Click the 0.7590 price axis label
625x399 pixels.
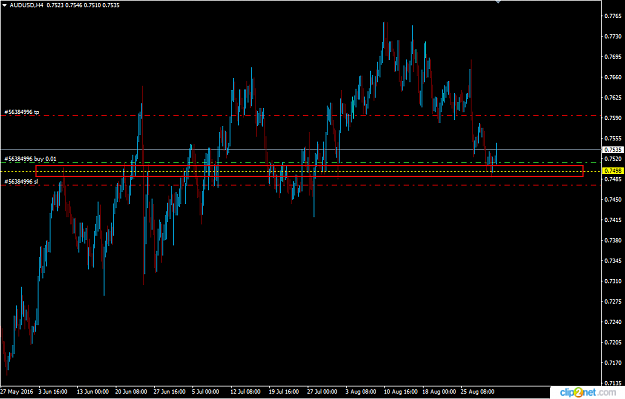coord(613,118)
